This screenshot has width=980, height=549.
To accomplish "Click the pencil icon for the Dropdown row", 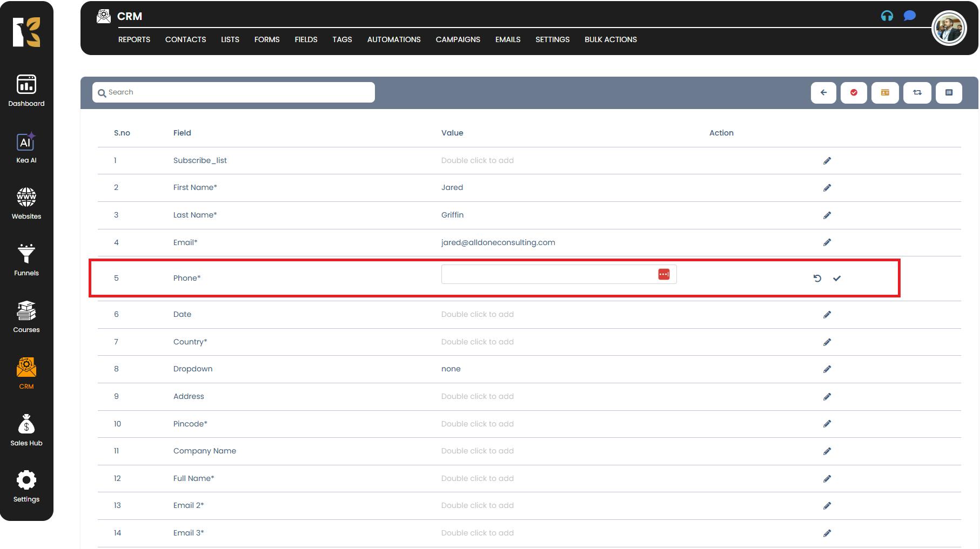I will coord(827,369).
